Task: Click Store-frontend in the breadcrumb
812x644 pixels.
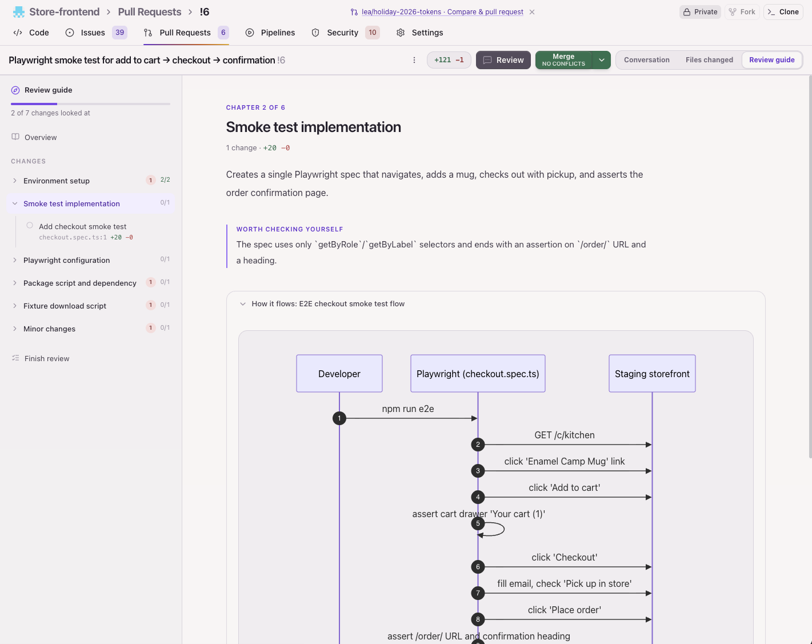Action: click(64, 12)
